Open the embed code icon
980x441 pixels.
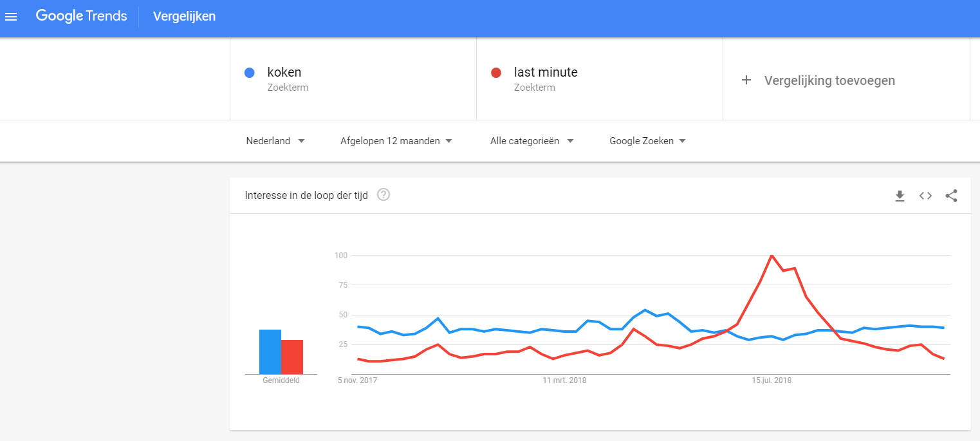(x=925, y=196)
